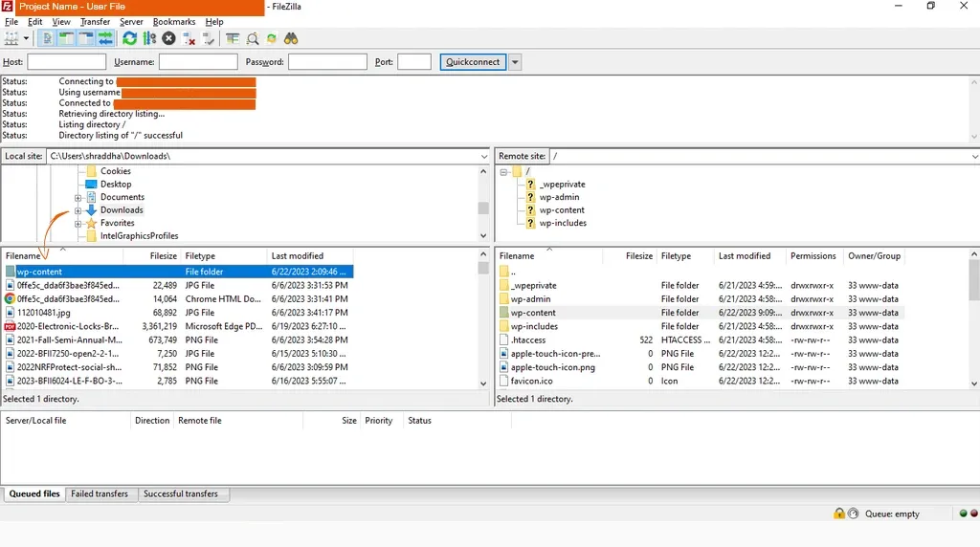Select 112010481.jpg in the local list
The width and height of the screenshot is (980, 547).
[x=43, y=313]
